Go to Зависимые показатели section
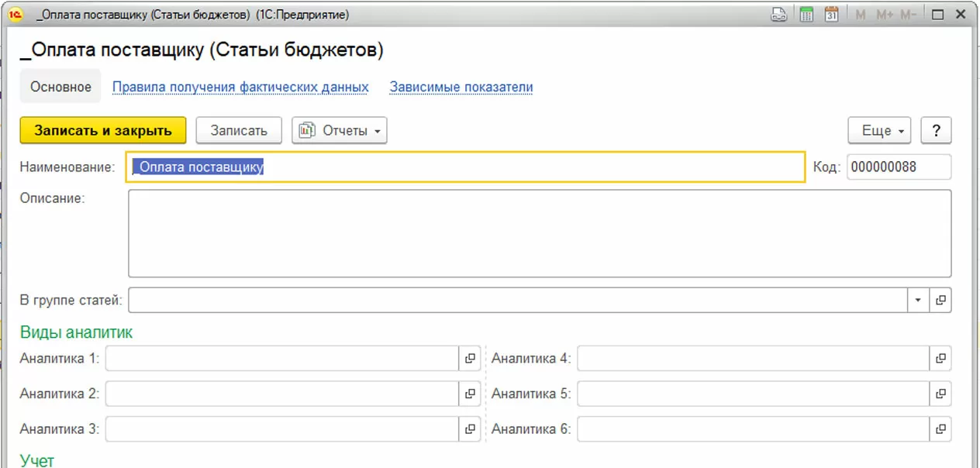Screen dimensions: 980x468 click(461, 87)
